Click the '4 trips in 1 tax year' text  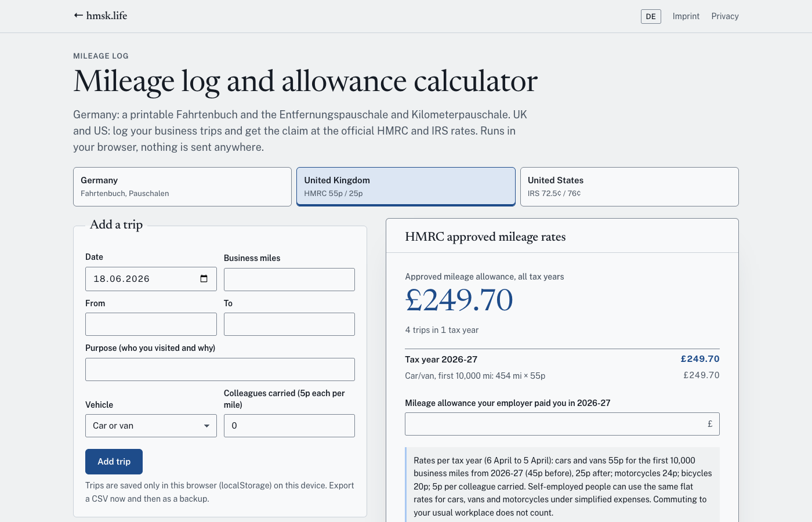pyautogui.click(x=441, y=330)
